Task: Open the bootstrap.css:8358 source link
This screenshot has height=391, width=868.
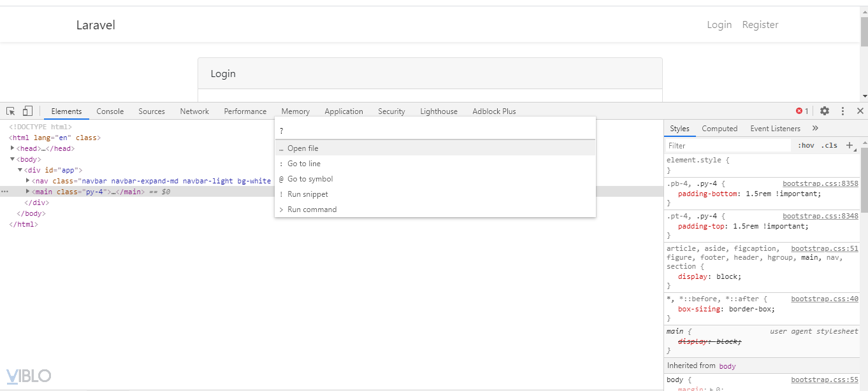Action: 820,183
